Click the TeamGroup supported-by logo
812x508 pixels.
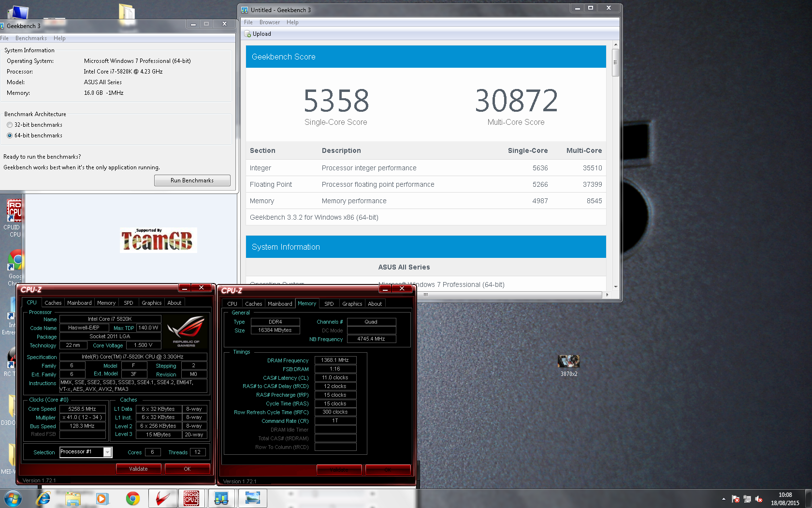coord(159,240)
